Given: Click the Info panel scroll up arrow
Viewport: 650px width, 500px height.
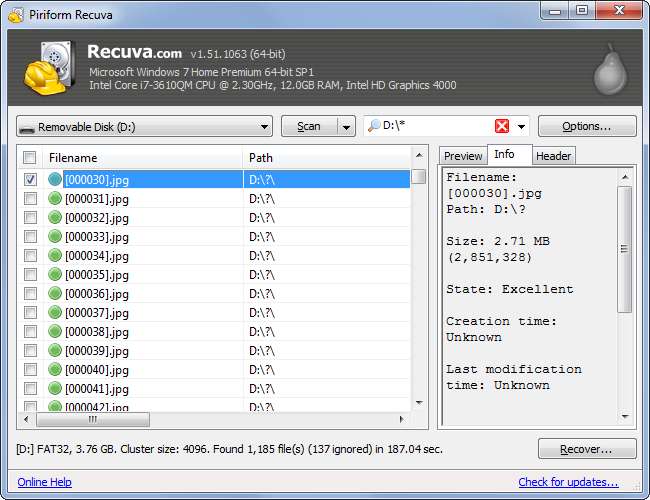Looking at the screenshot, I should point(625,177).
